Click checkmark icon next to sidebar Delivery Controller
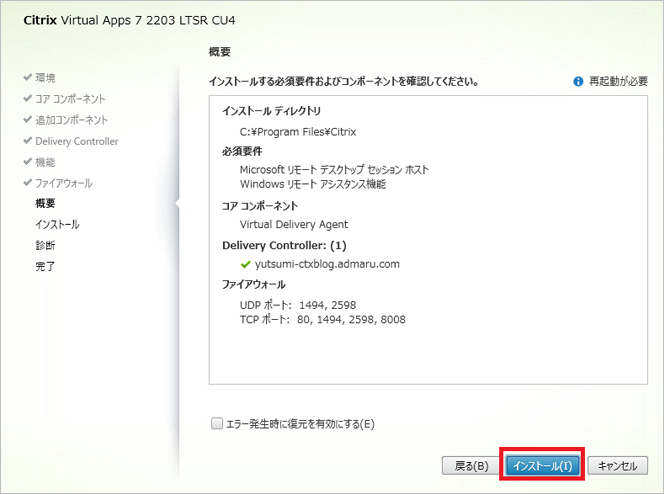The height and width of the screenshot is (494, 664). [x=28, y=140]
